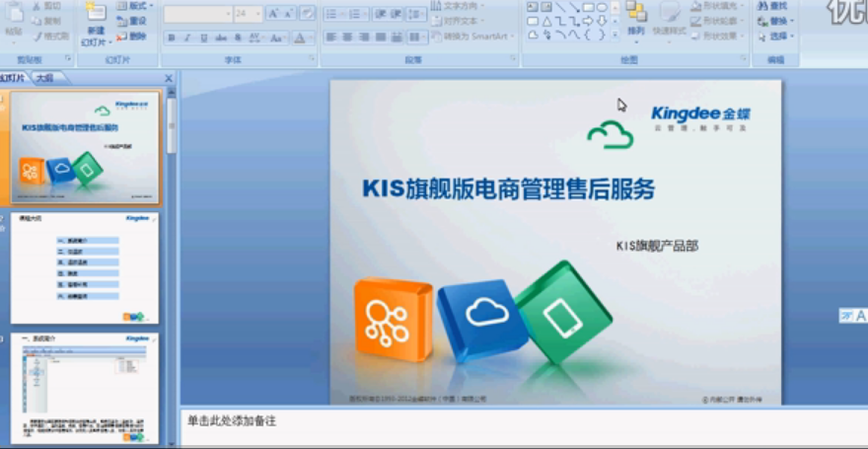Viewport: 868px width, 449px height.
Task: Click the Paste (粘贴) clipboard icon
Action: [x=14, y=12]
